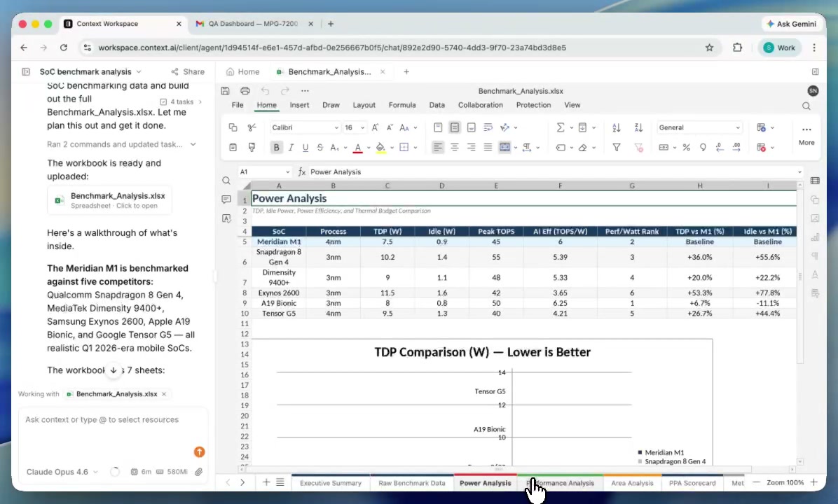The image size is (838, 504).
Task: Open the comments panel icon
Action: pyautogui.click(x=226, y=199)
